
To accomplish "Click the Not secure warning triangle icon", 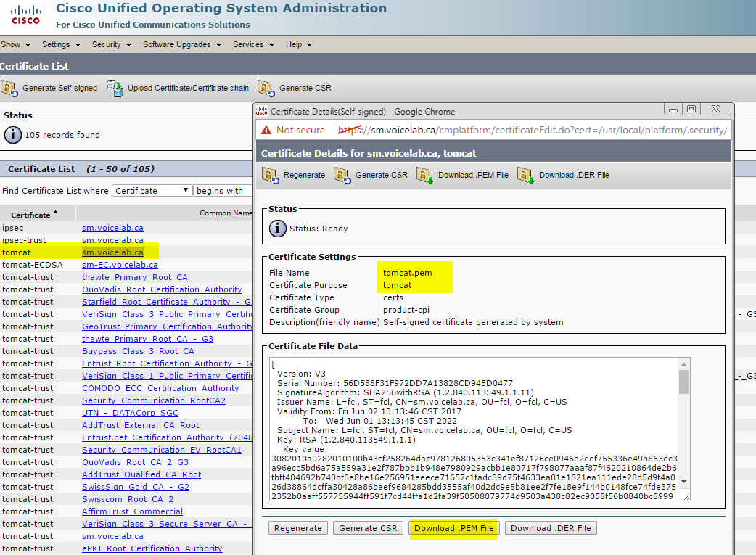I will point(266,130).
